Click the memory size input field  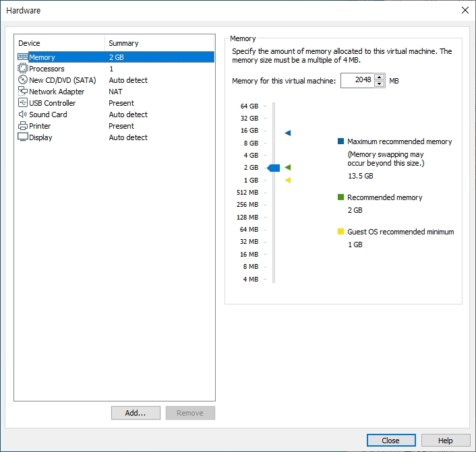357,80
